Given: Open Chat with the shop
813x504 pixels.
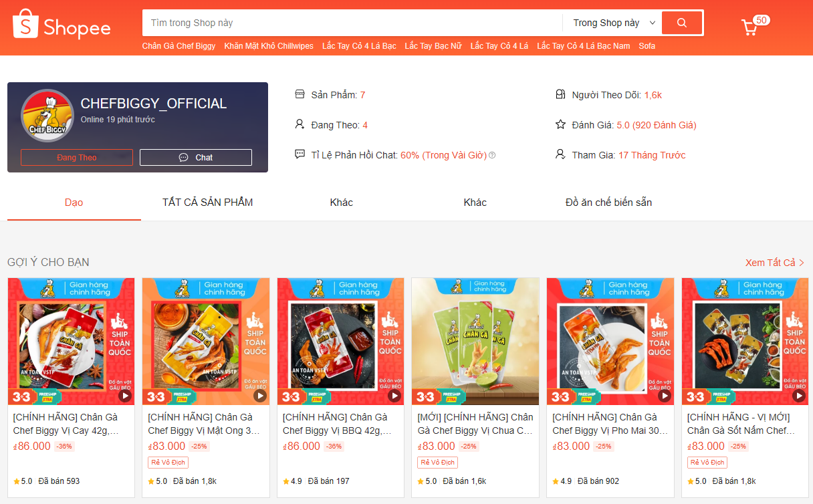Looking at the screenshot, I should coord(196,157).
